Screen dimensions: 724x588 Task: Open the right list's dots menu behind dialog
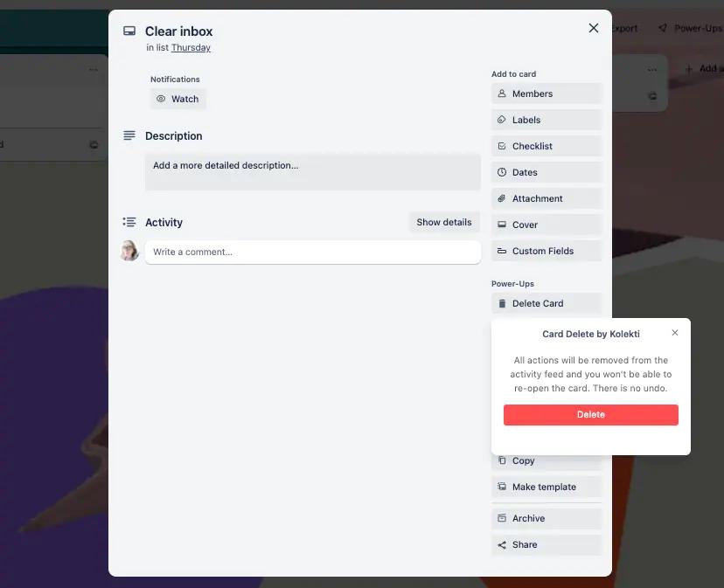point(652,70)
